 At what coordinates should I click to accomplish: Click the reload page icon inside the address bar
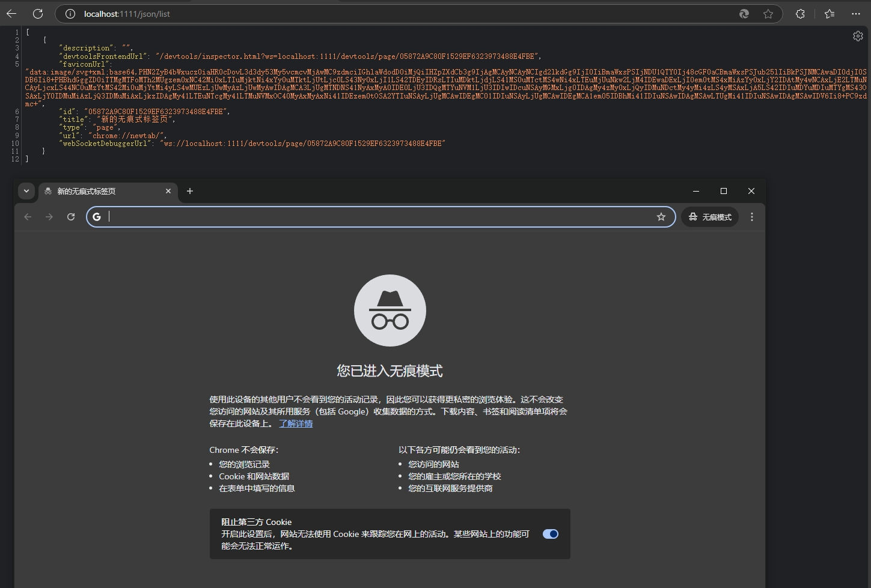(744, 13)
